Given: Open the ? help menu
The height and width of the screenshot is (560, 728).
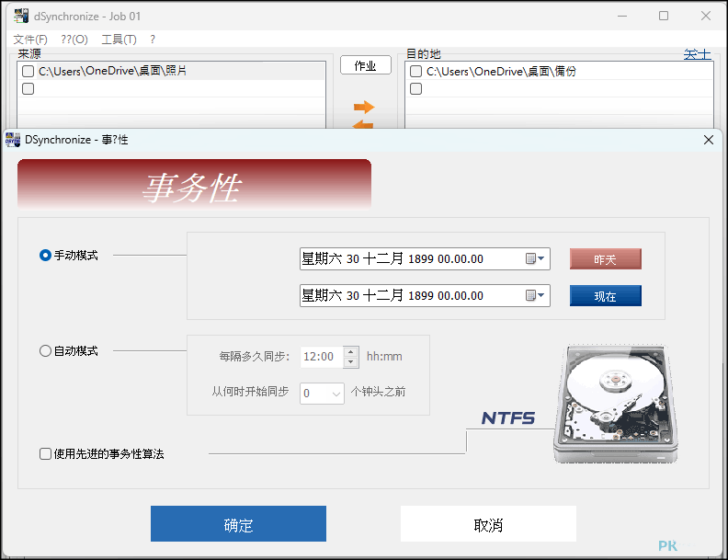Looking at the screenshot, I should tap(153, 40).
